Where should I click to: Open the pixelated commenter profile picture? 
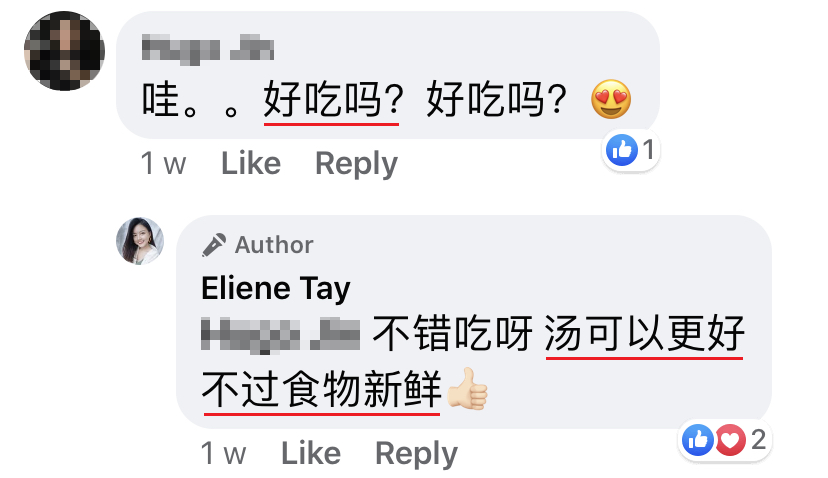[x=64, y=51]
